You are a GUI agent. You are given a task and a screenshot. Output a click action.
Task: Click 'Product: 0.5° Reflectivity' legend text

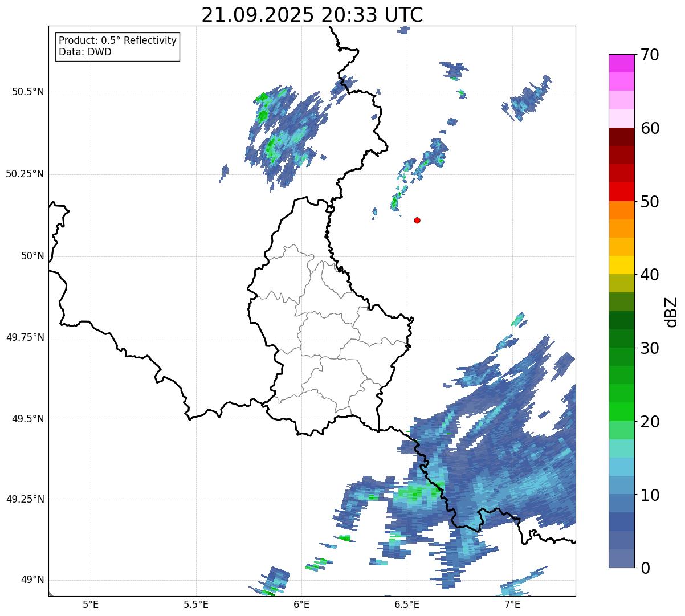point(117,41)
